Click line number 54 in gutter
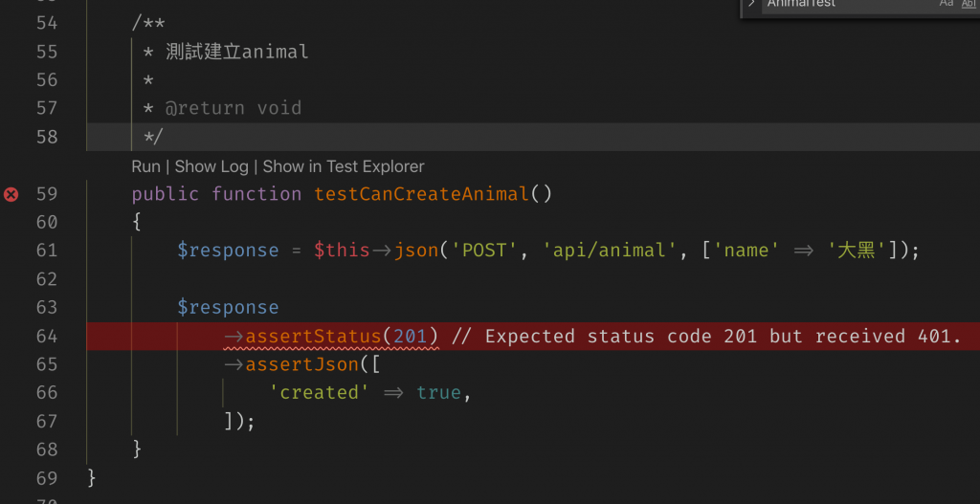The image size is (980, 504). pyautogui.click(x=47, y=24)
